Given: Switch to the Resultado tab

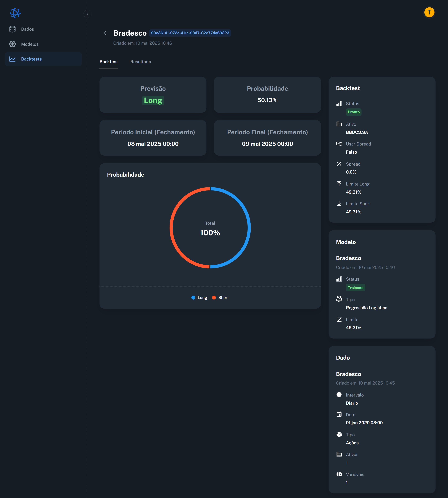Looking at the screenshot, I should (141, 62).
